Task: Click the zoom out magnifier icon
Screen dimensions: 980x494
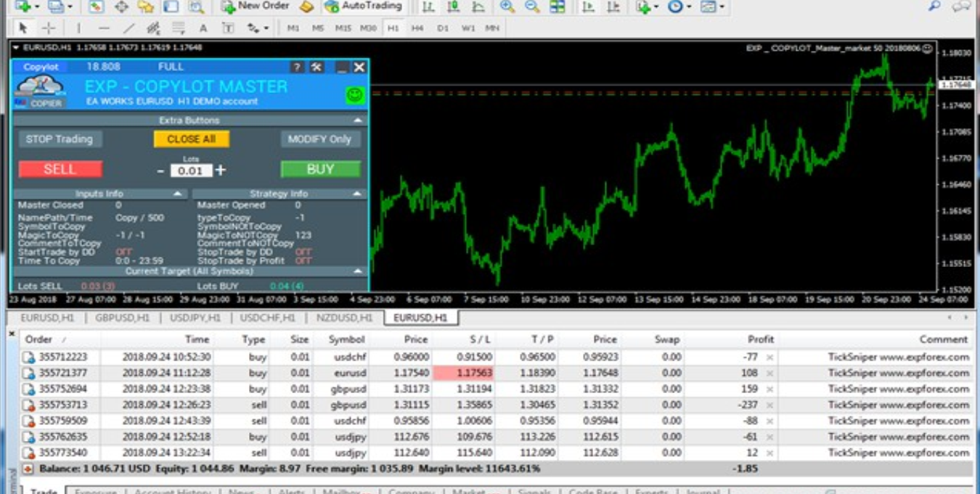Action: point(532,7)
